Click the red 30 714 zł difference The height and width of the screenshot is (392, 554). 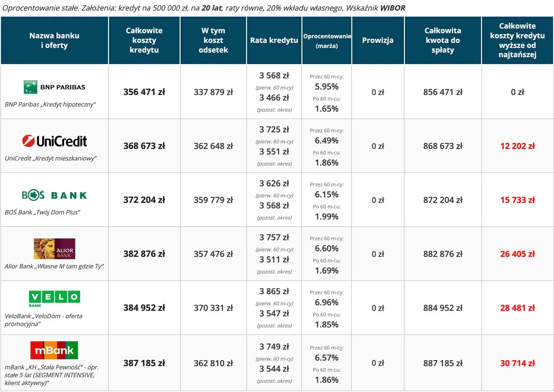coord(518,363)
